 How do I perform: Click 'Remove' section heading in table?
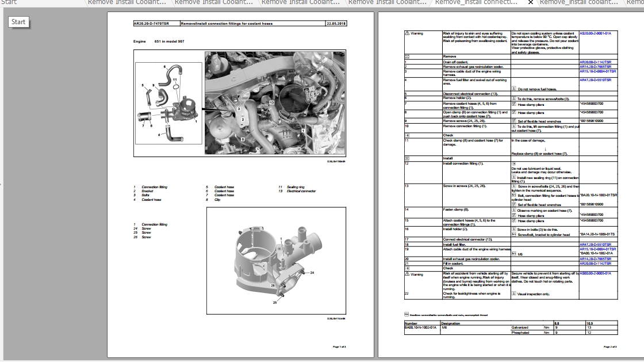click(449, 57)
